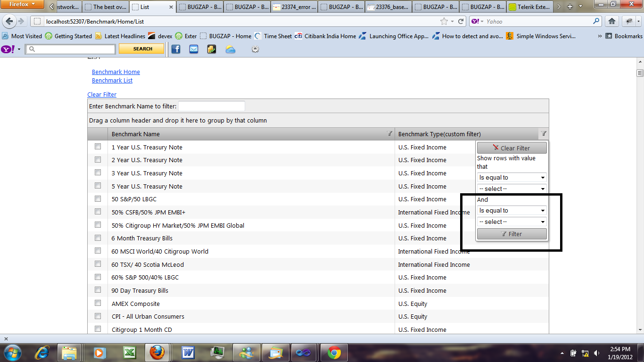Screen dimensions: 644x362
Task: Open first '-- select --' value dropdown
Action: [x=512, y=189]
